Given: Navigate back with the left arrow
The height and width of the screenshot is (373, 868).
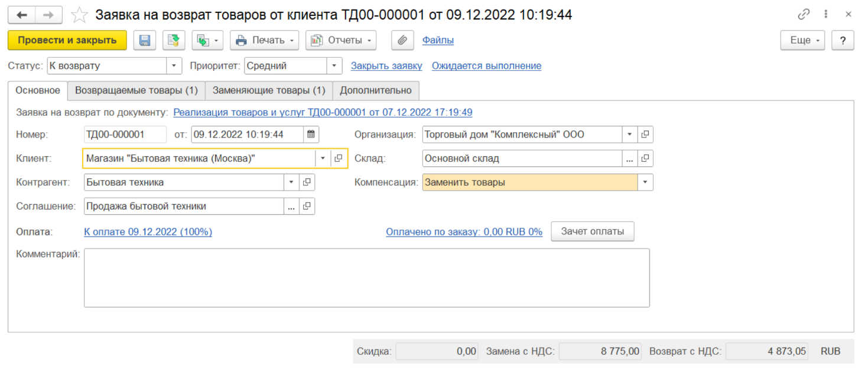Looking at the screenshot, I should click(22, 15).
